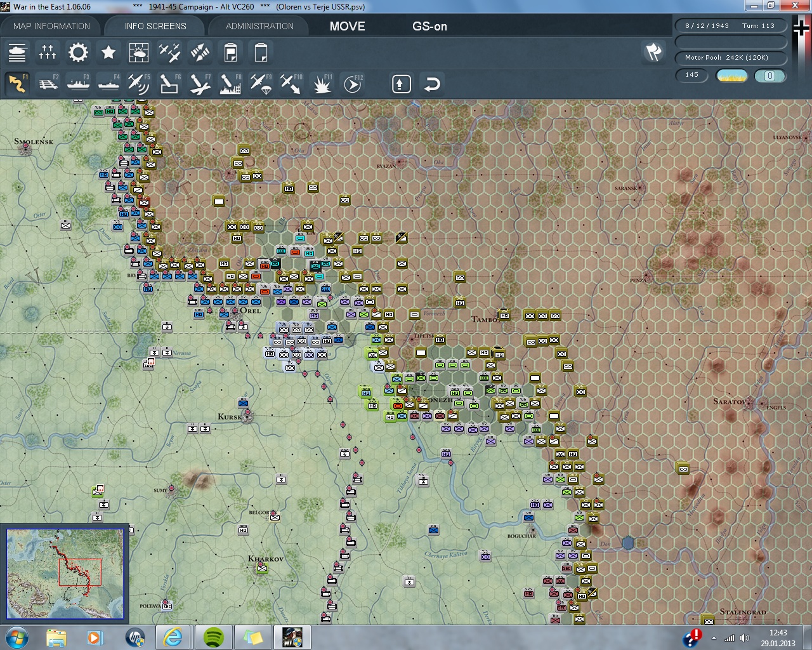
Task: Select air transfer mode (F10)
Action: pyautogui.click(x=291, y=84)
